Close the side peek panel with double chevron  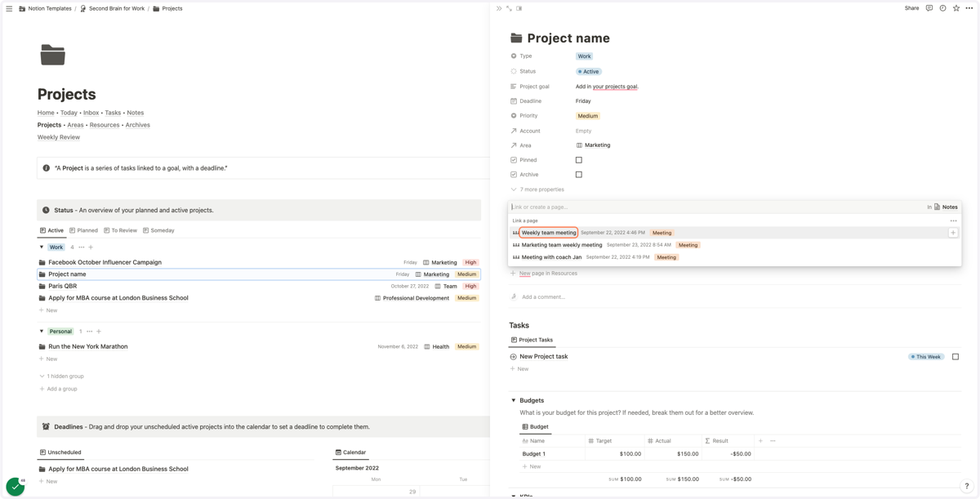coord(499,8)
